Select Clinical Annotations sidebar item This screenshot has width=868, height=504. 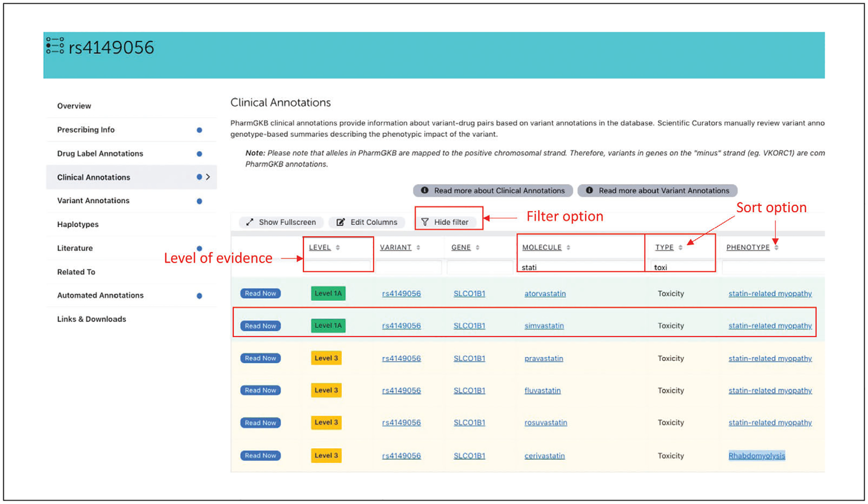[131, 177]
